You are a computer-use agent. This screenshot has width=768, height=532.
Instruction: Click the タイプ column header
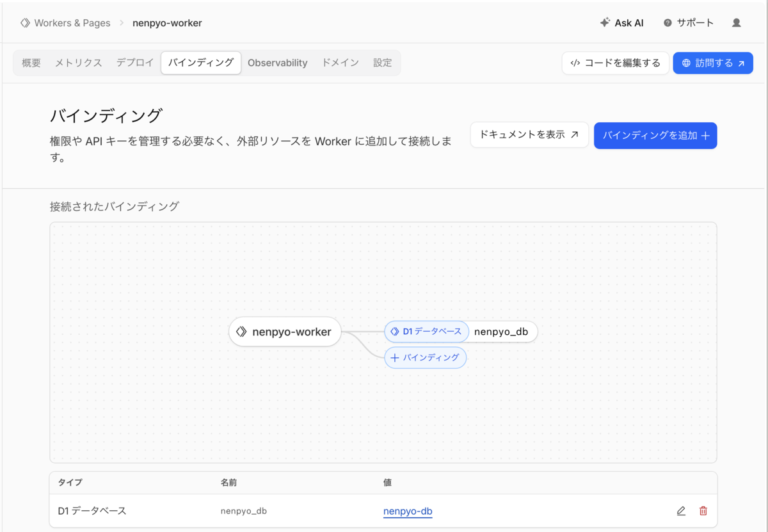pyautogui.click(x=70, y=482)
